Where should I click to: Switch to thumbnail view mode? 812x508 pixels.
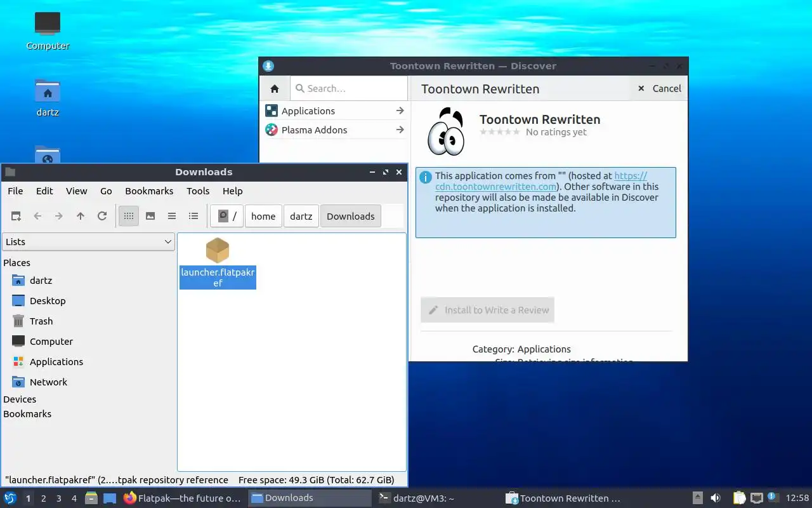(150, 216)
